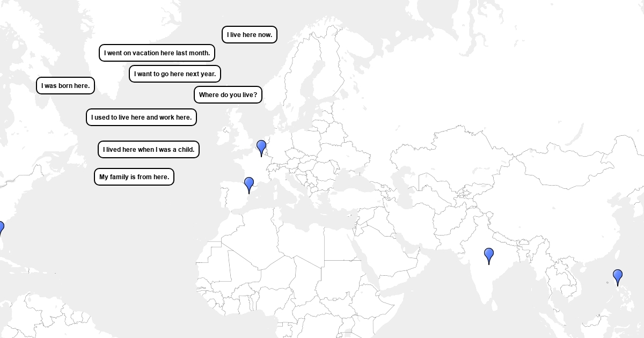The image size is (644, 338).
Task: Click the map pin over Belgium
Action: click(261, 147)
